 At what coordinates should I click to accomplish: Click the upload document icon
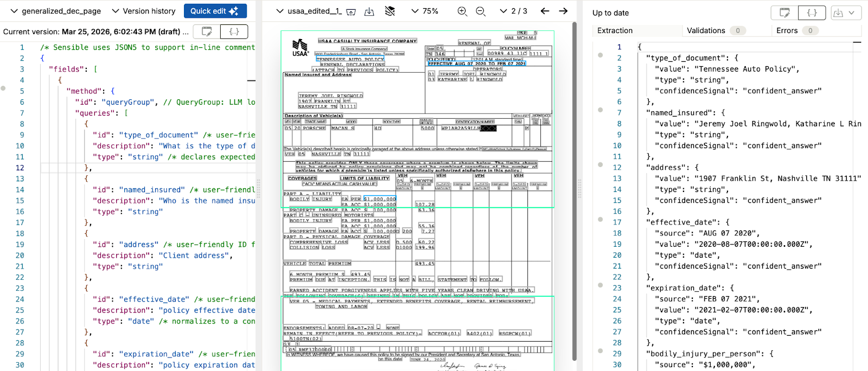[x=351, y=11]
